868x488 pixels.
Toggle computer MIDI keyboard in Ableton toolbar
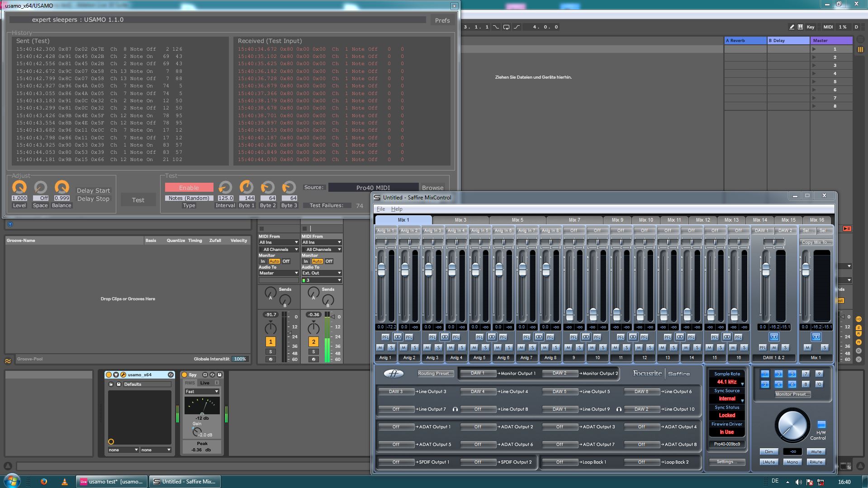[x=800, y=27]
